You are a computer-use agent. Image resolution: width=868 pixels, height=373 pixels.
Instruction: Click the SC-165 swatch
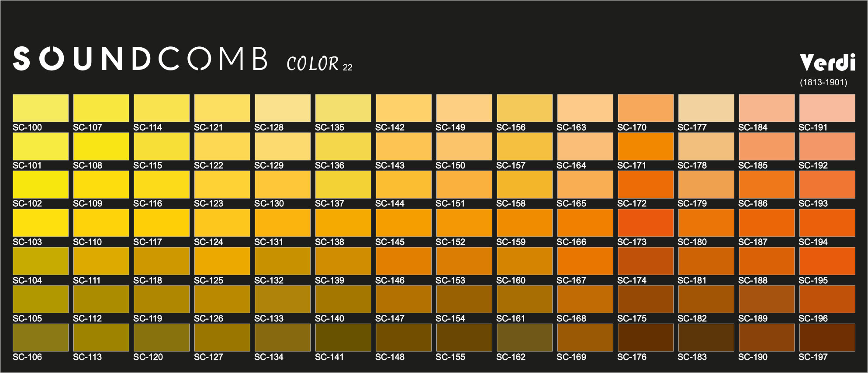click(x=585, y=185)
